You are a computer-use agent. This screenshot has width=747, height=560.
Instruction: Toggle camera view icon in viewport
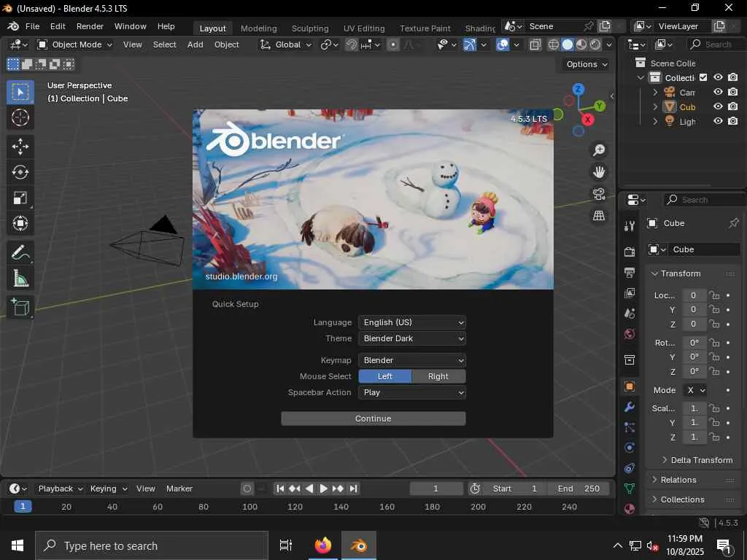click(599, 194)
